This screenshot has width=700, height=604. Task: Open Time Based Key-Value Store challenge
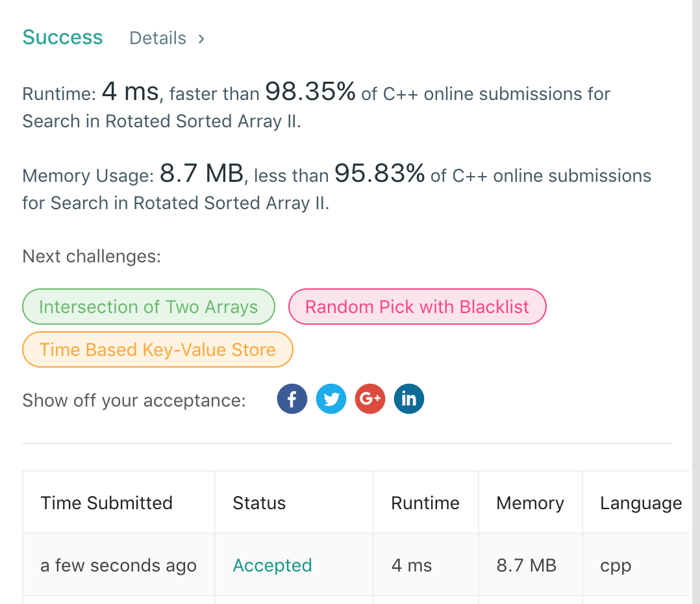click(158, 349)
